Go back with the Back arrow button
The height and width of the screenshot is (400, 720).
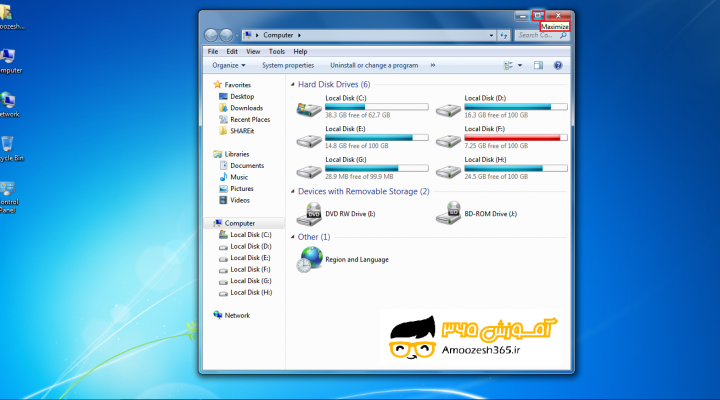point(211,35)
